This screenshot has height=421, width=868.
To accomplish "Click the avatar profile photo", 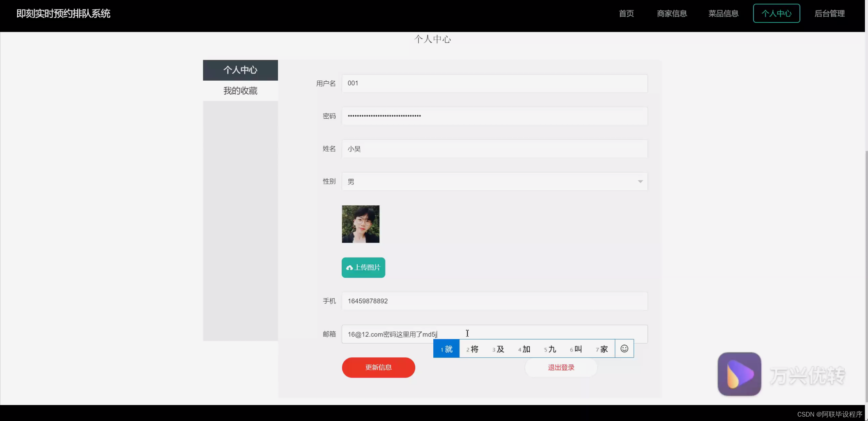I will [x=360, y=224].
